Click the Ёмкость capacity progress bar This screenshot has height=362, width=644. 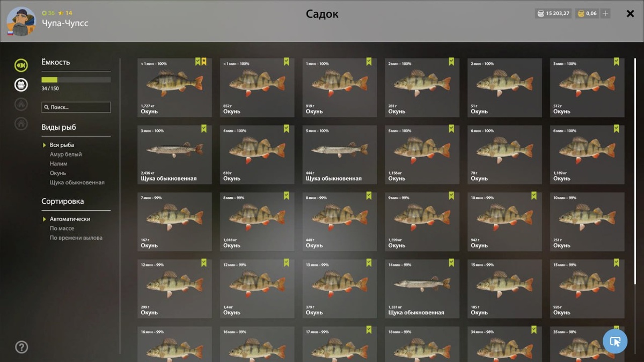(76, 80)
